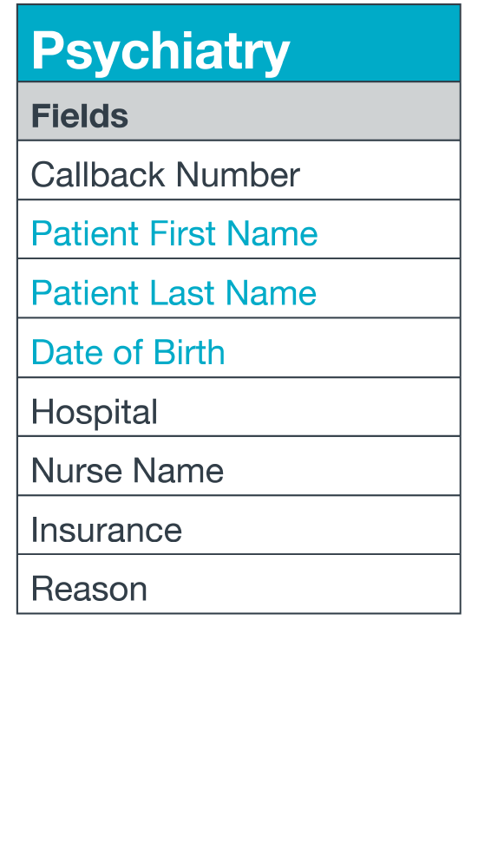
Task: Select the Callback Number field row
Action: 239,170
